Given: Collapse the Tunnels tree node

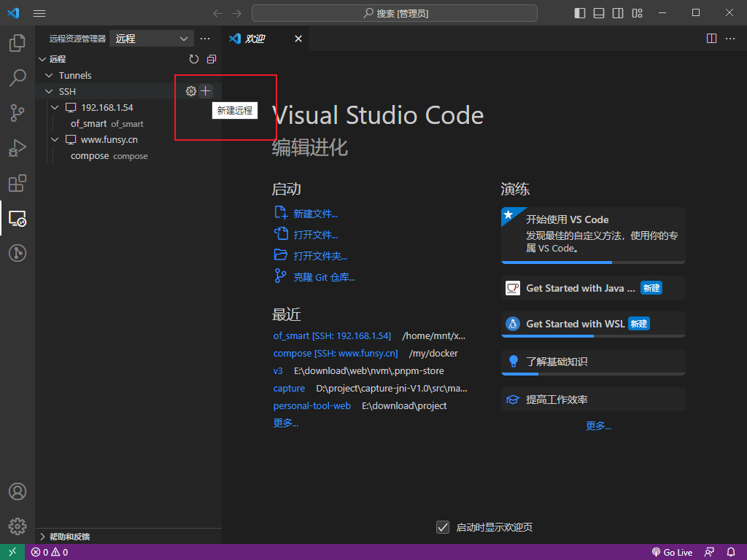Looking at the screenshot, I should (x=49, y=75).
